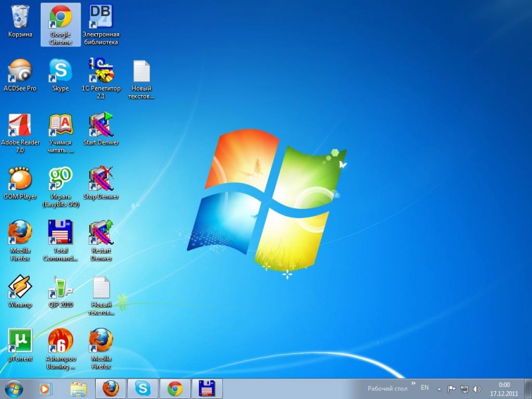532x399 pixels.
Task: Click the volume speaker tray icon
Action: coord(476,388)
